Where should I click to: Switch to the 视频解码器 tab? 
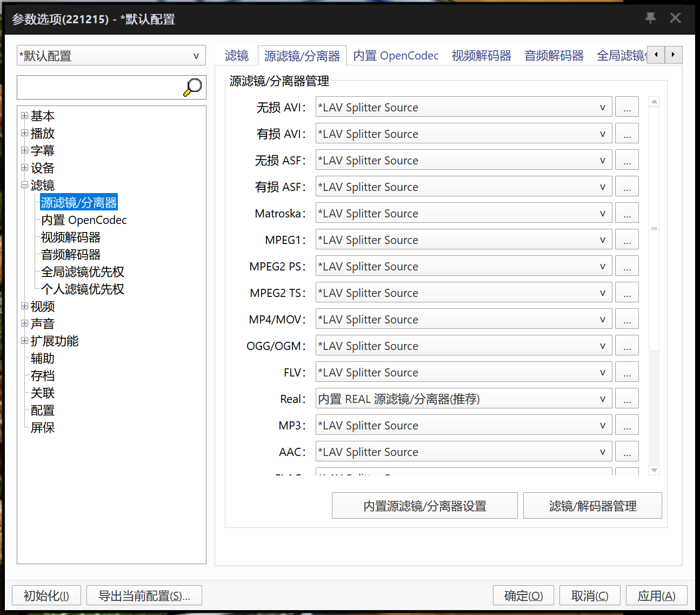point(481,55)
